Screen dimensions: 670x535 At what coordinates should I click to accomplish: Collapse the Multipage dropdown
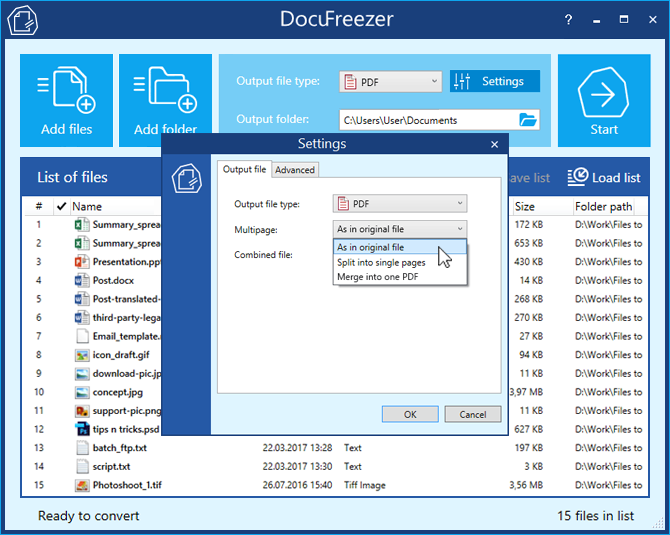tap(400, 229)
